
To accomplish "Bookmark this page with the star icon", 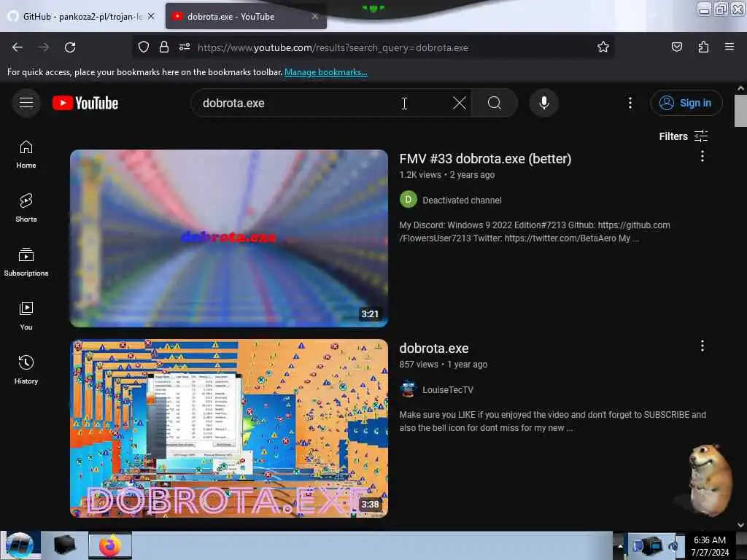I will 603,47.
